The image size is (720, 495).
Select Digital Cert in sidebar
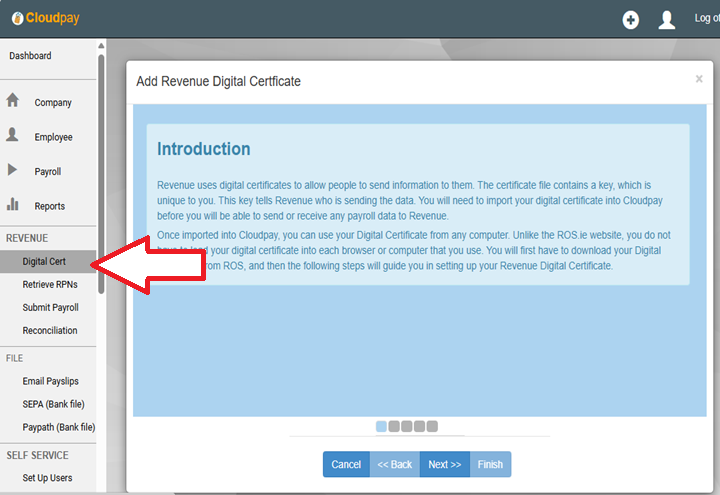point(44,262)
